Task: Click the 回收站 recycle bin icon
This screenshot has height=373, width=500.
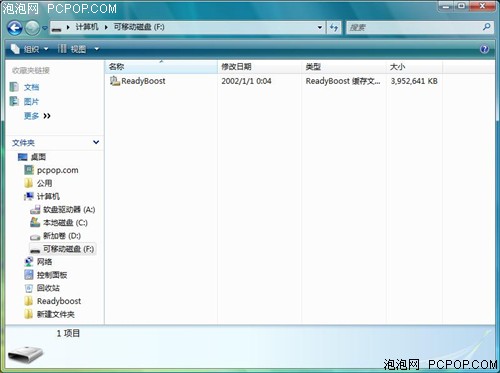Action: click(29, 288)
